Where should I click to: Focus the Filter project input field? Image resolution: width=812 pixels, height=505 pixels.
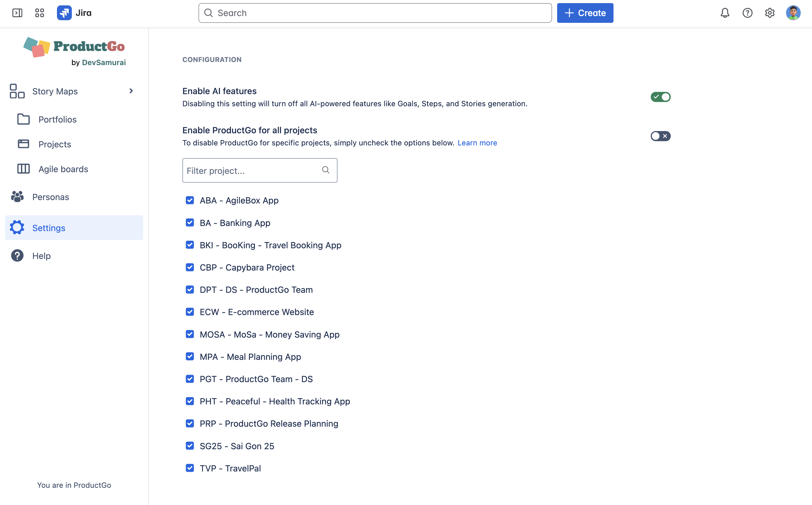(251, 171)
